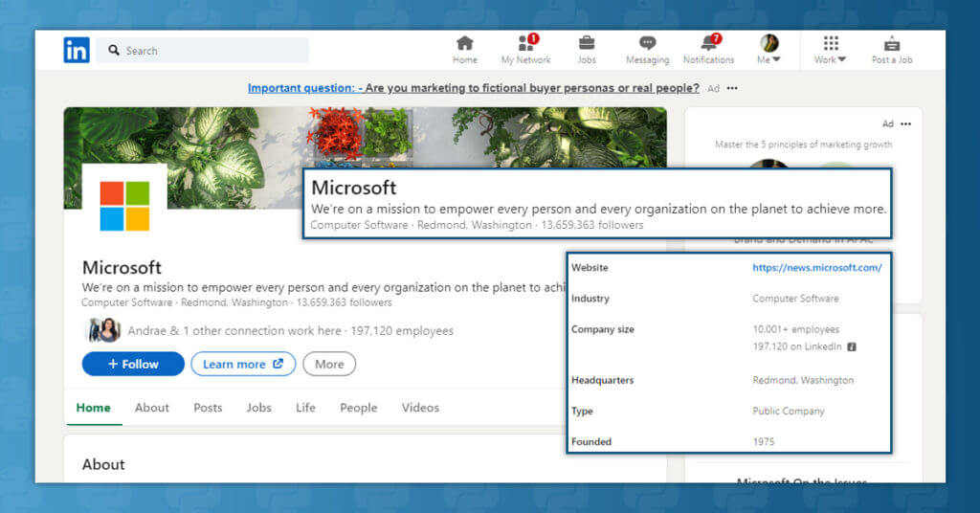Open the More button menu

329,364
